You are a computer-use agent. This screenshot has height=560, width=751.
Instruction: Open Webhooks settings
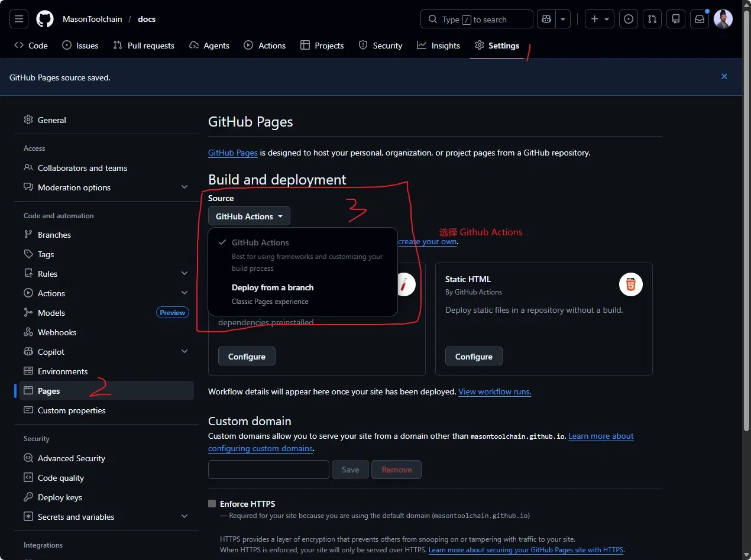click(x=106, y=332)
